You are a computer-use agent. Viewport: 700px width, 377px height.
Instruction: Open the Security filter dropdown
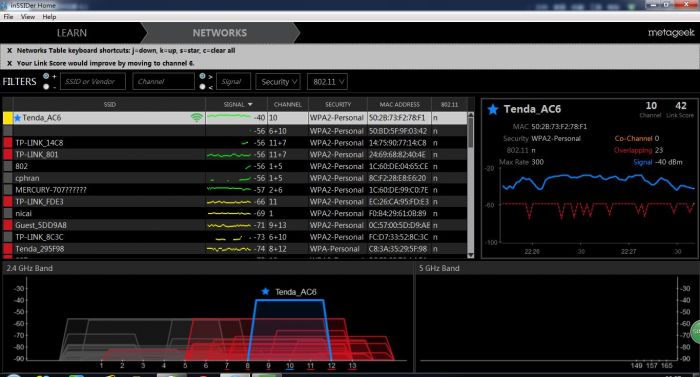click(278, 81)
